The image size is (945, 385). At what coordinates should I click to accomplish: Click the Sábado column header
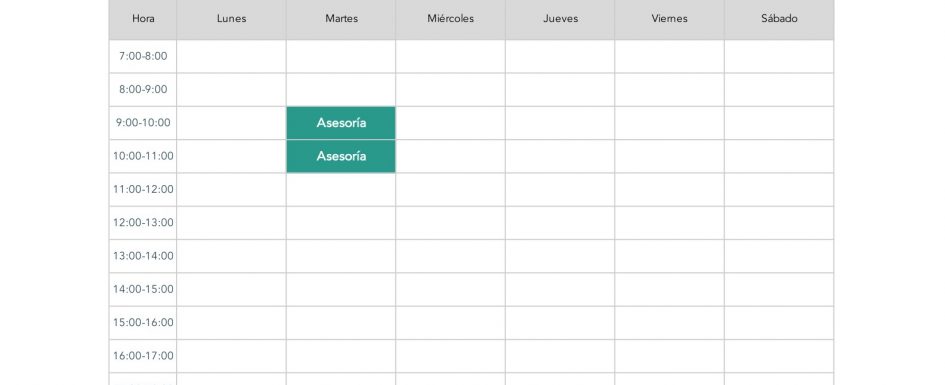click(x=779, y=19)
